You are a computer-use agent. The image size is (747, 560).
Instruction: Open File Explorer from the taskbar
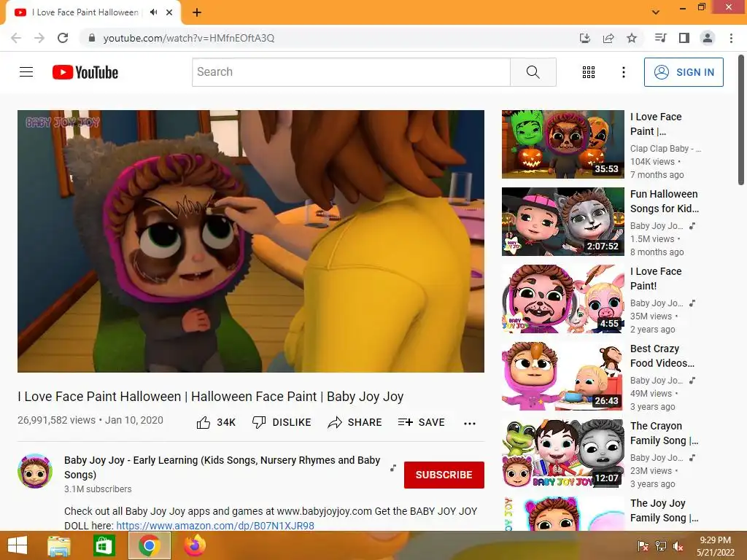59,545
